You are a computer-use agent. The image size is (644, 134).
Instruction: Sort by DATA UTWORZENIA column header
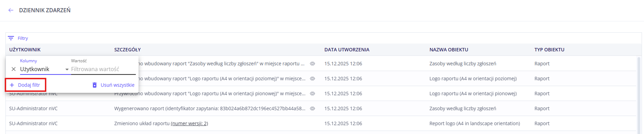click(346, 50)
